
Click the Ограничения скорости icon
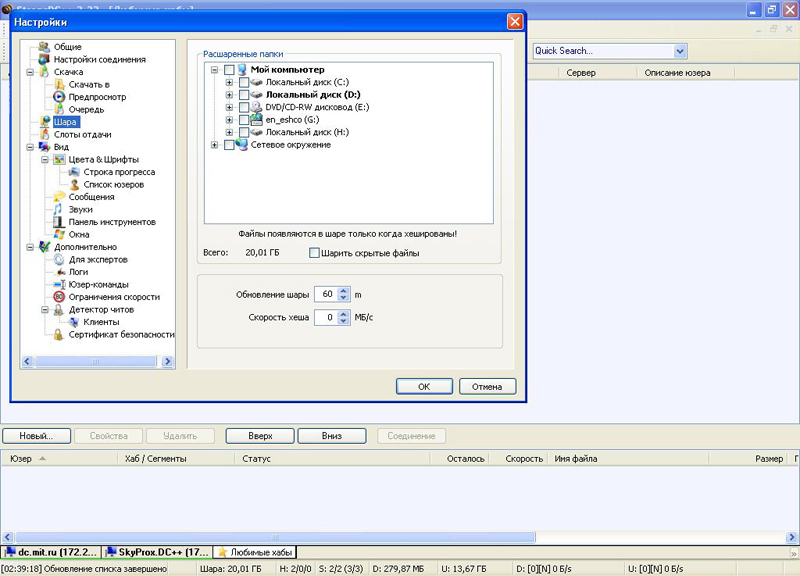tap(60, 297)
